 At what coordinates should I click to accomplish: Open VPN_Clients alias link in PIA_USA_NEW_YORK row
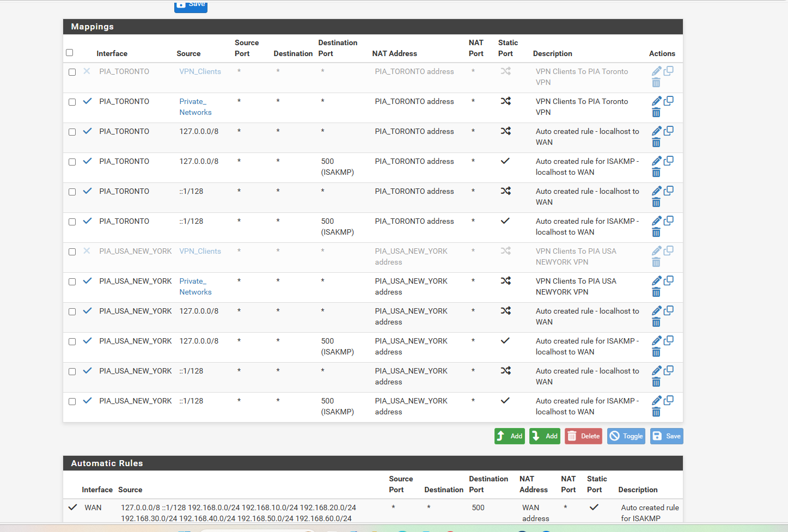(200, 251)
